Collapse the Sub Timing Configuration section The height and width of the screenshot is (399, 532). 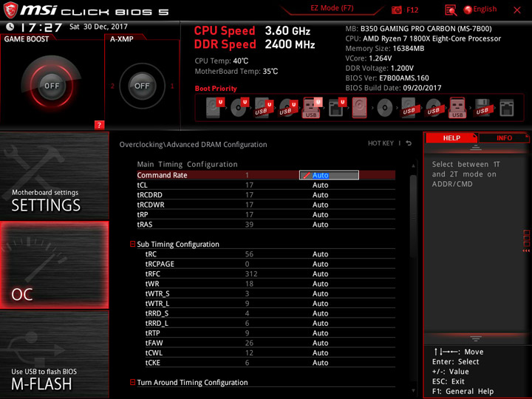[x=133, y=244]
